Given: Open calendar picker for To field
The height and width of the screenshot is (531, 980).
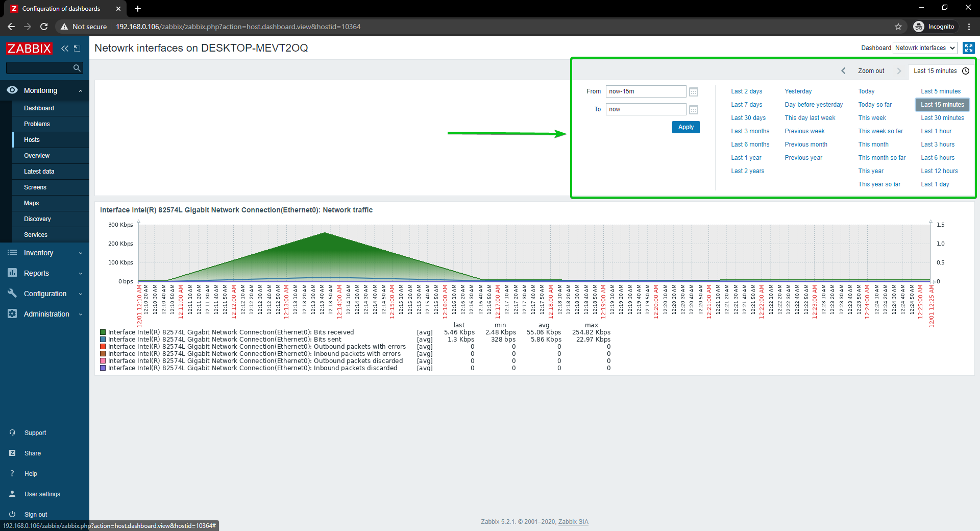Looking at the screenshot, I should pos(693,110).
